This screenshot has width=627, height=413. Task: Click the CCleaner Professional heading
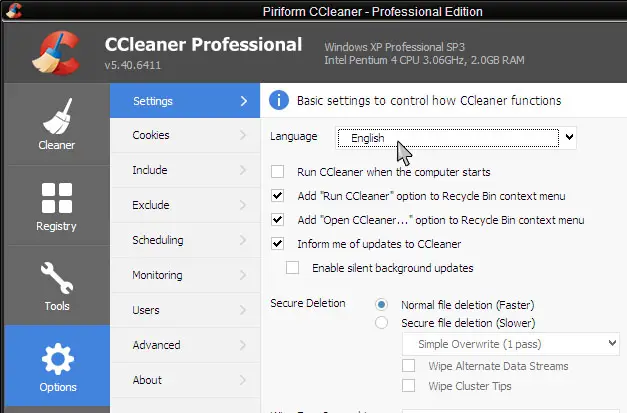click(x=203, y=44)
